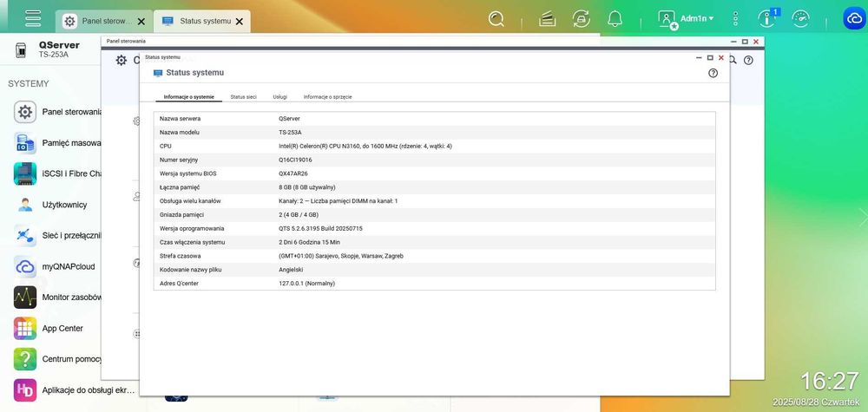
Task: Open Centrum pomocy from the sidebar
Action: point(57,359)
